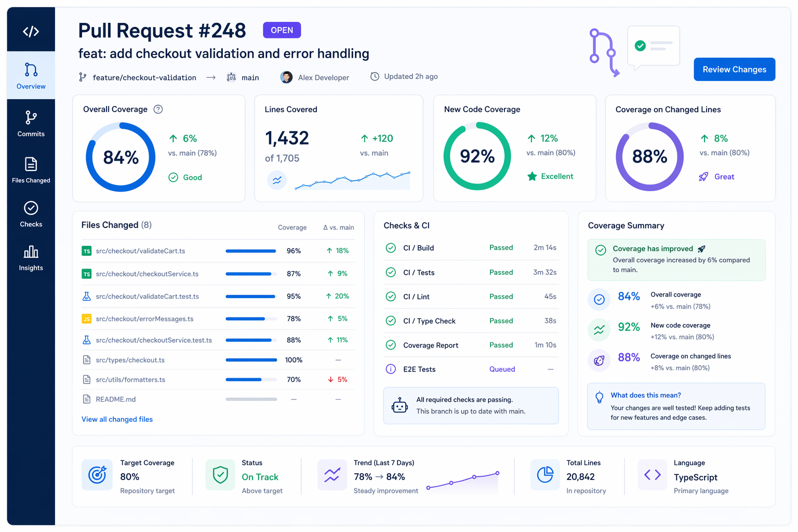The width and height of the screenshot is (798, 532).
Task: Open src/checkout/validateCart.ts file
Action: 140,251
